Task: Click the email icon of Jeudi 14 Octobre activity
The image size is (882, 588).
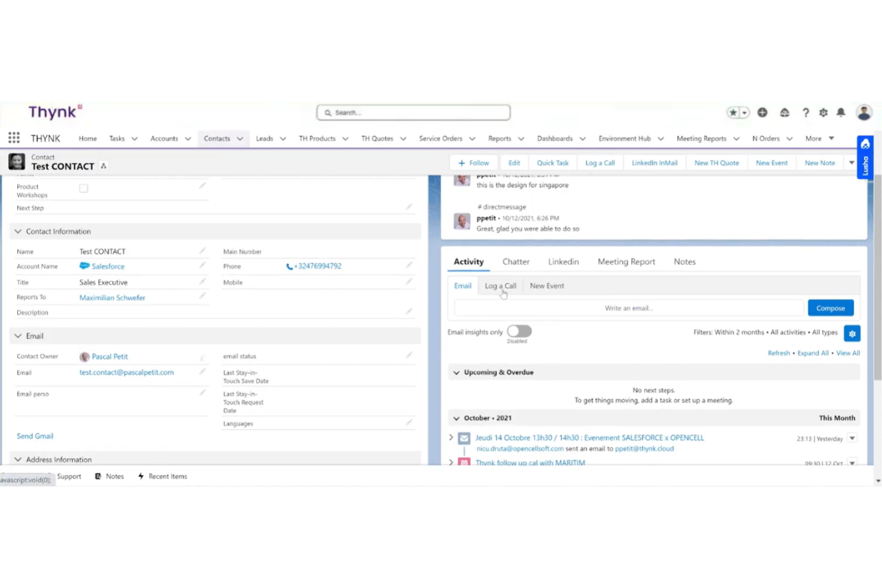Action: coord(464,438)
